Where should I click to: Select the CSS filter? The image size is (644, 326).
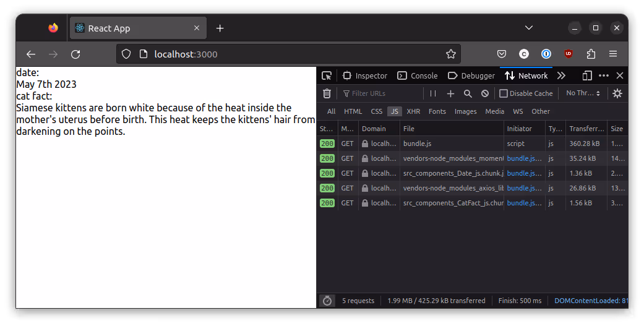pos(377,111)
